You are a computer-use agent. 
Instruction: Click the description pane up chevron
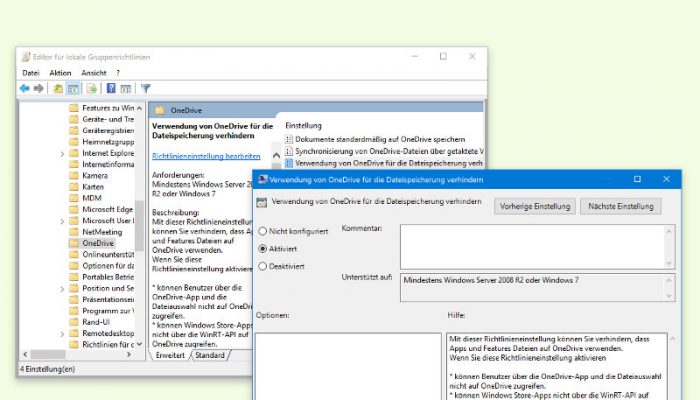276,155
